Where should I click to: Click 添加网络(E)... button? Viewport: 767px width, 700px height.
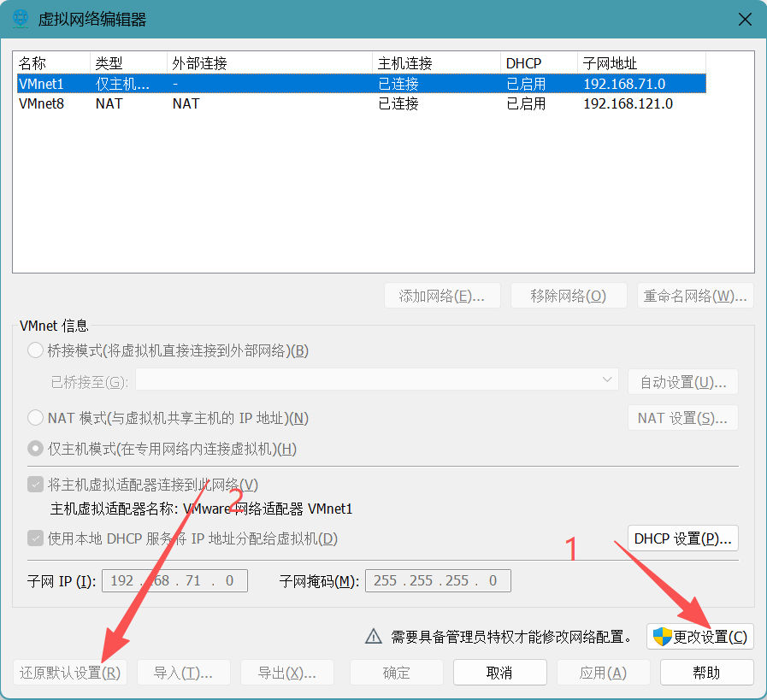442,295
